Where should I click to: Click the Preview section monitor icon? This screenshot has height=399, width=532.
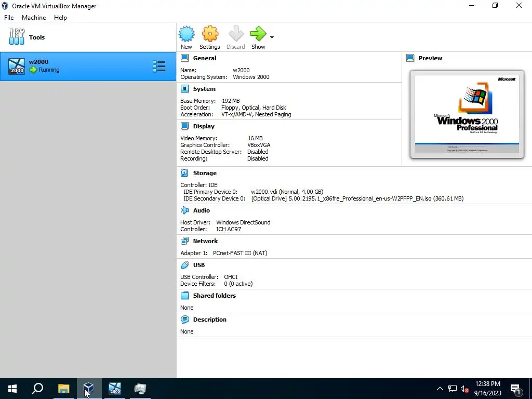(410, 58)
